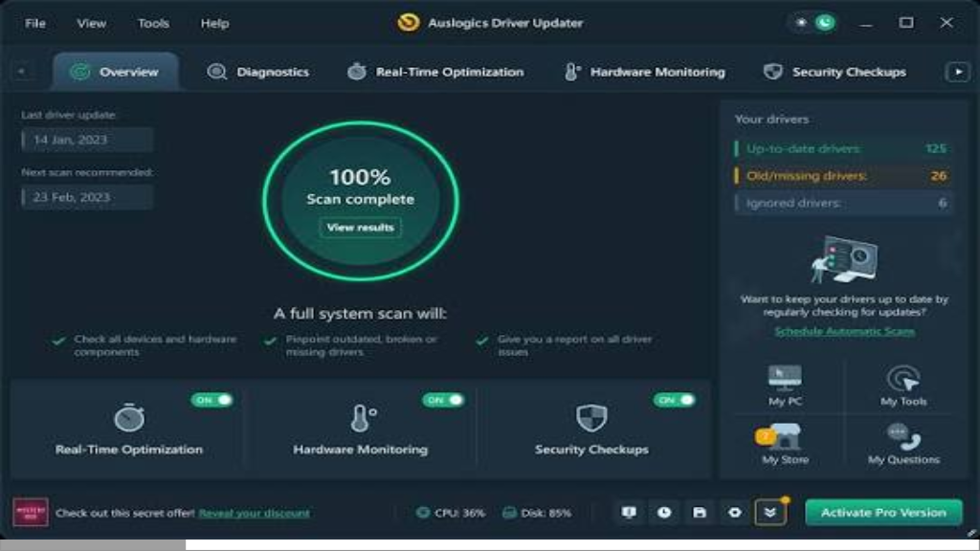This screenshot has height=551, width=980.
Task: Click the Next scan recommended date field
Action: 87,197
